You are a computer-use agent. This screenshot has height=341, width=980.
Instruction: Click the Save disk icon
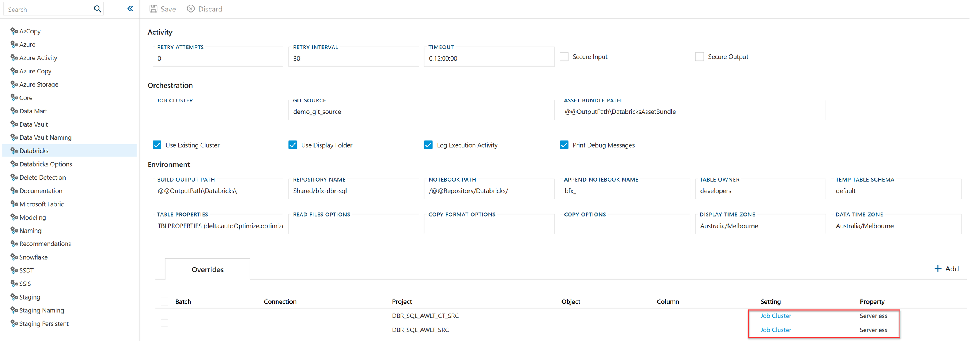point(153,9)
